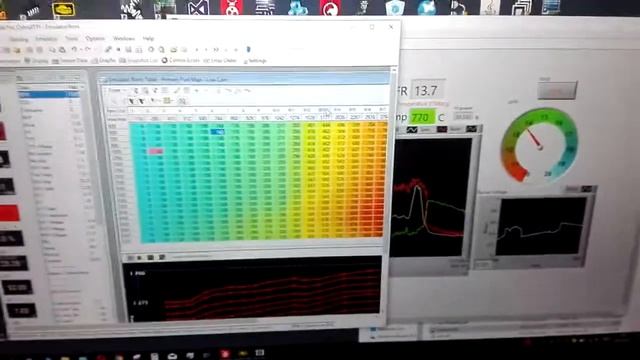Click the second down-arrow icon in table toolbar
This screenshot has height=360, width=640.
click(141, 101)
